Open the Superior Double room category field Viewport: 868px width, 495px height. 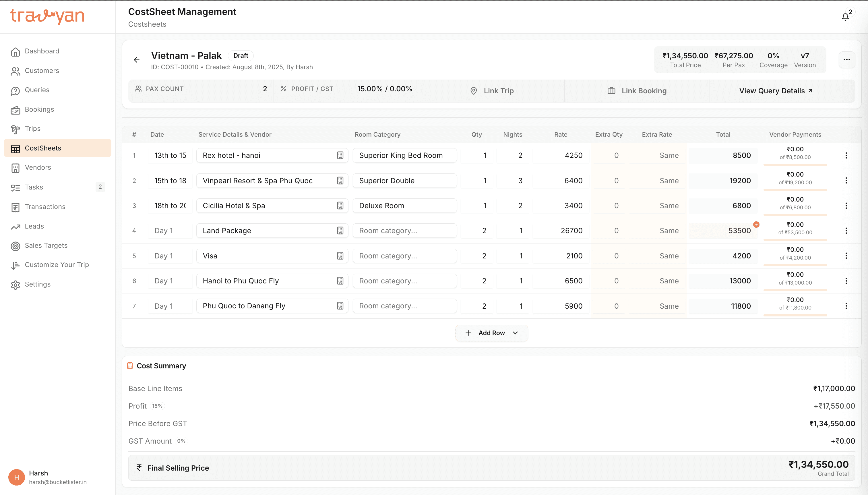coord(404,181)
